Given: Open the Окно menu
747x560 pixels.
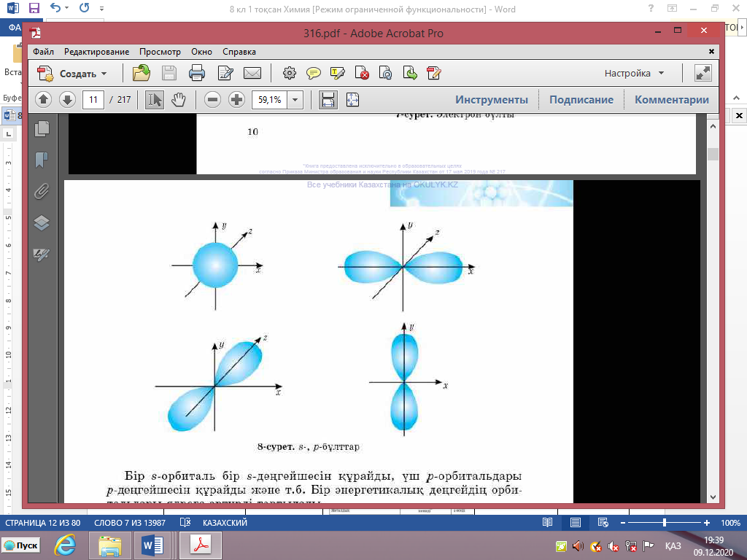Looking at the screenshot, I should pos(201,52).
